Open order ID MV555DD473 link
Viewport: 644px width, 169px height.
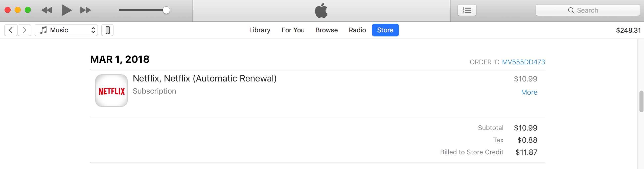coord(523,62)
